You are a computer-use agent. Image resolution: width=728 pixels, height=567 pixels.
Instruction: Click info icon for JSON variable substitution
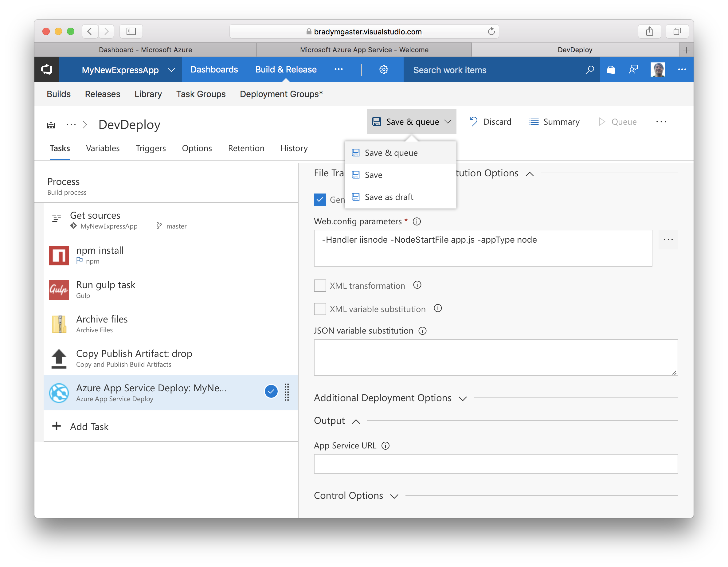pos(422,331)
